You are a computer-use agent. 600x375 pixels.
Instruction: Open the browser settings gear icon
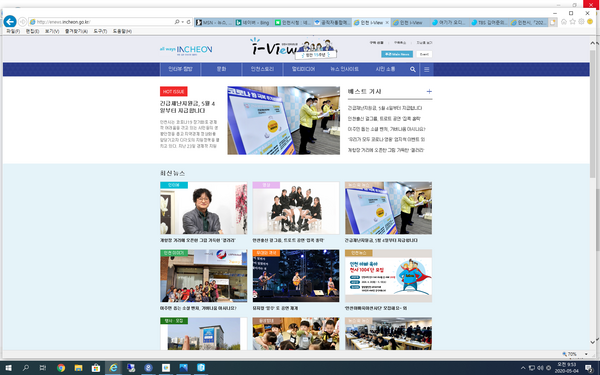coord(581,22)
